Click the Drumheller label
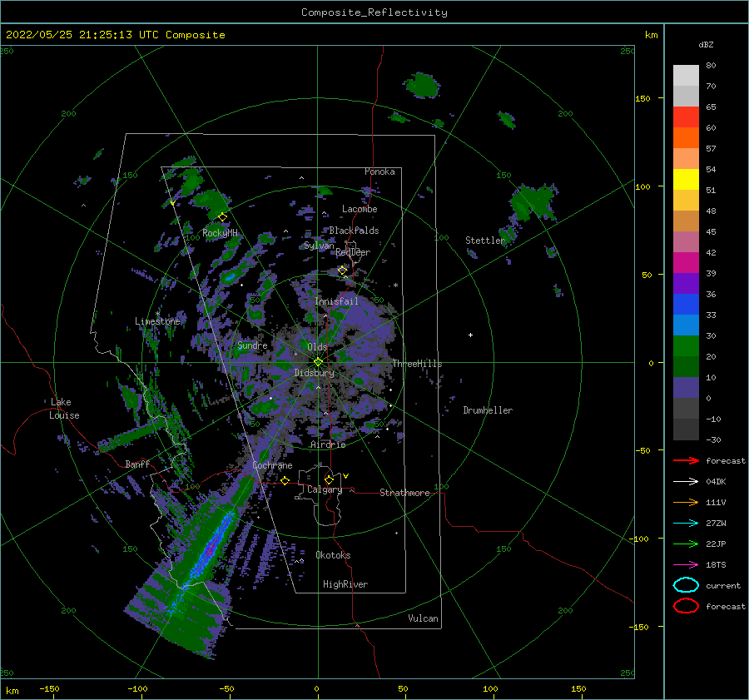The width and height of the screenshot is (749, 700). click(x=488, y=410)
